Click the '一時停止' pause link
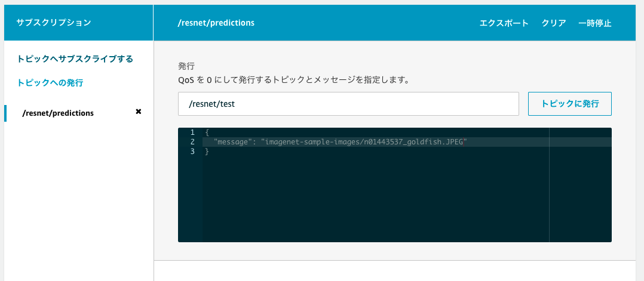Image resolution: width=644 pixels, height=281 pixels. [x=595, y=23]
